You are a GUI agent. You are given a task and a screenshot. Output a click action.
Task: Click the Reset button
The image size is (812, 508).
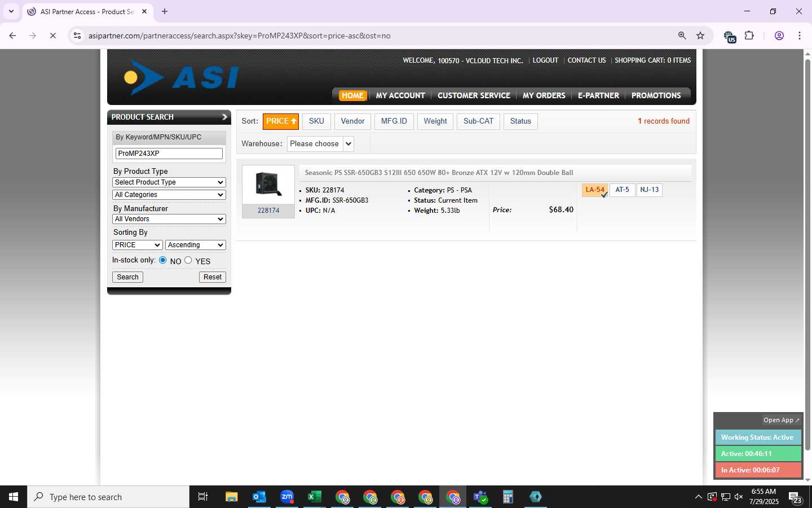pos(213,277)
